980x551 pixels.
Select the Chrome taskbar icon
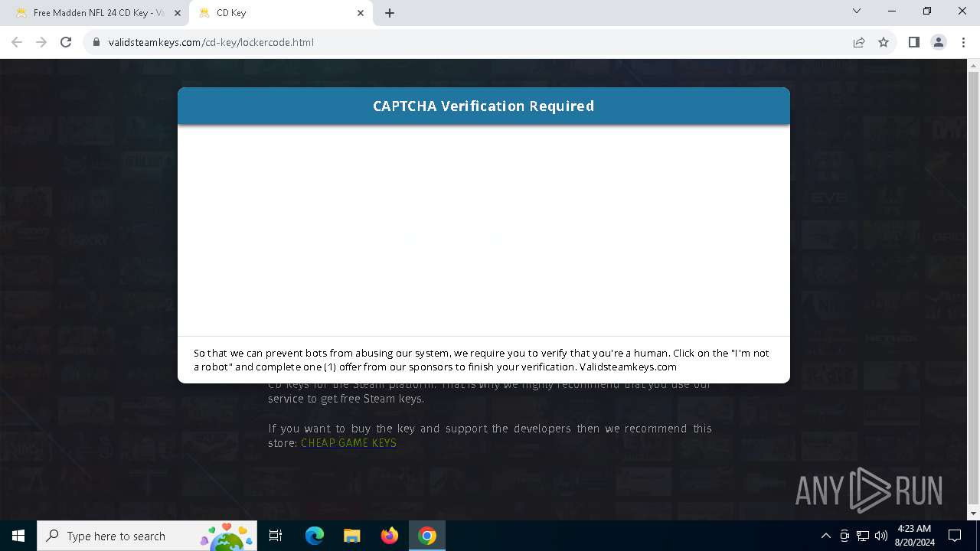point(427,536)
